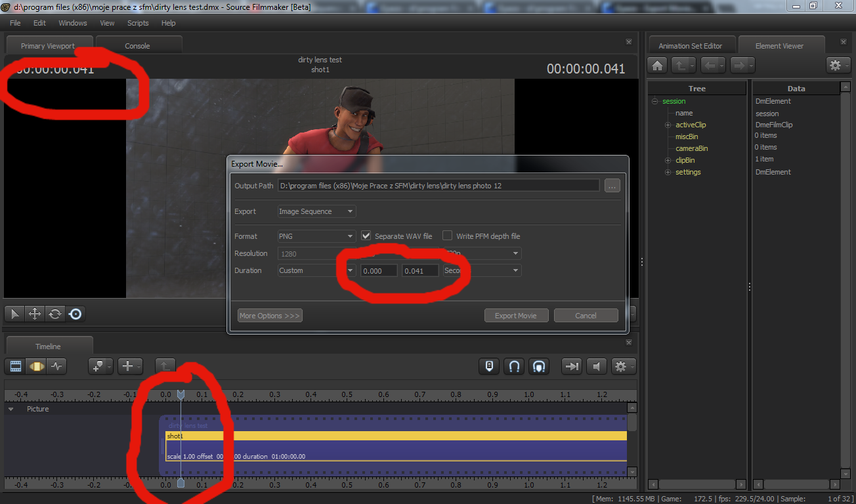The width and height of the screenshot is (856, 504).
Task: Click the jump-to-end arrow in Timeline
Action: pos(572,366)
